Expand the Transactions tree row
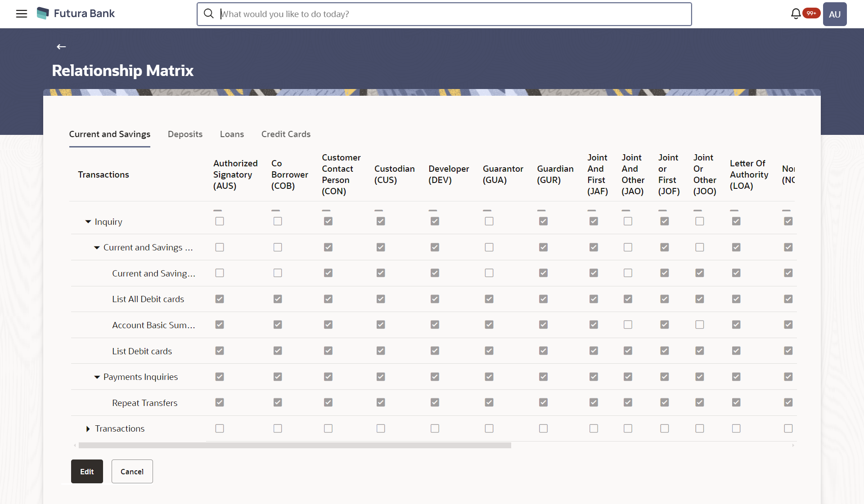This screenshot has height=504, width=864. (x=88, y=429)
